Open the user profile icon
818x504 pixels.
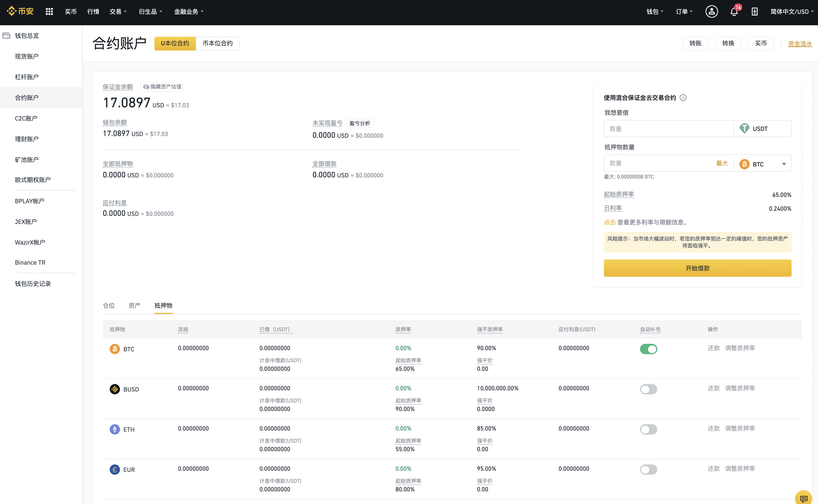(x=711, y=12)
